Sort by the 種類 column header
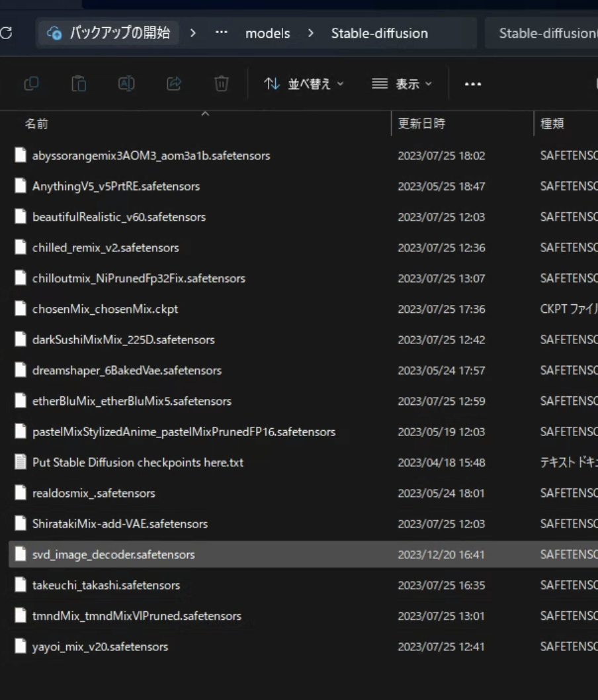 [x=552, y=124]
